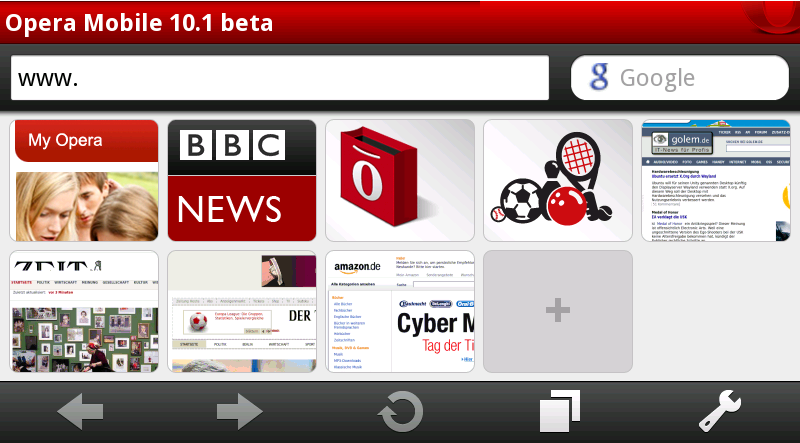800x443 pixels.
Task: Open the red shopping bag speed dial
Action: point(400,180)
